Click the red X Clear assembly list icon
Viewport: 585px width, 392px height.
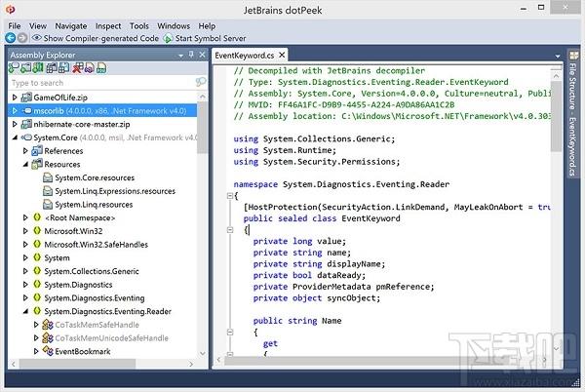(78, 68)
